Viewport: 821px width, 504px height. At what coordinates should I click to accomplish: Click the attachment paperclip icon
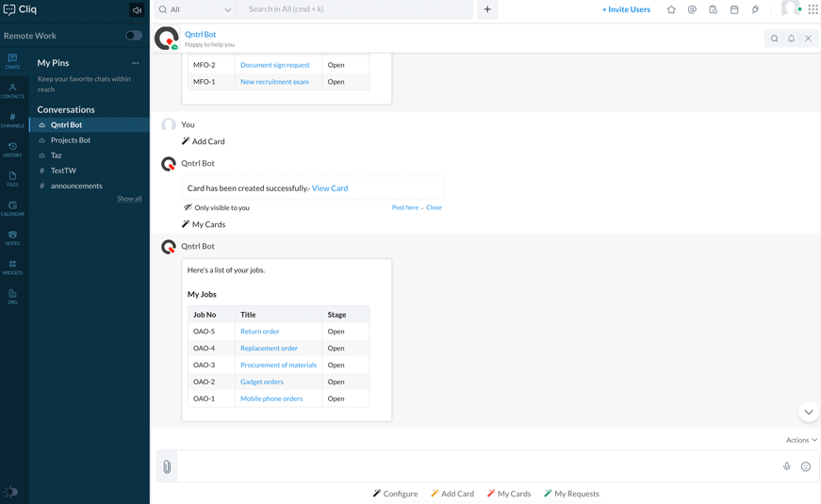pyautogui.click(x=167, y=466)
